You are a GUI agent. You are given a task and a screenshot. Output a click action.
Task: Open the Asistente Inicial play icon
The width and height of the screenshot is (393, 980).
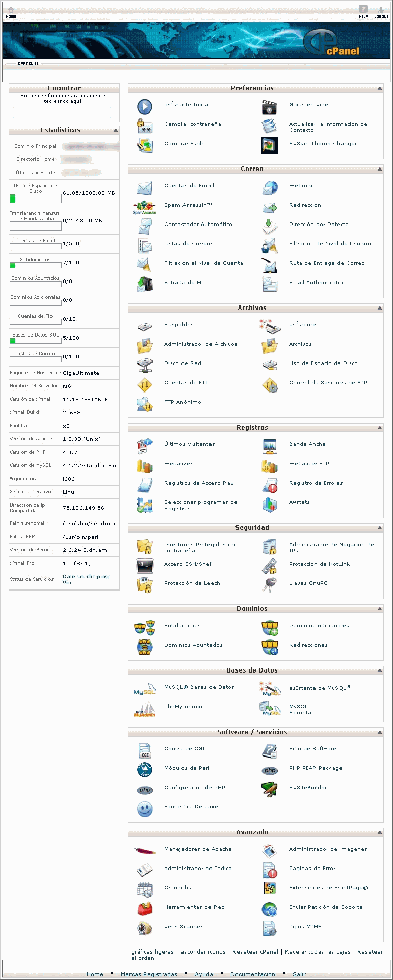[x=145, y=106]
